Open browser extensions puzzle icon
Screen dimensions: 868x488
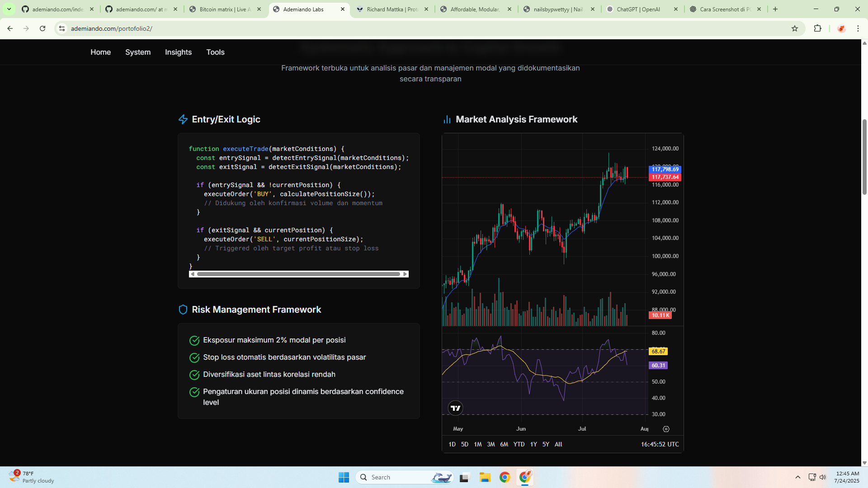pyautogui.click(x=817, y=28)
